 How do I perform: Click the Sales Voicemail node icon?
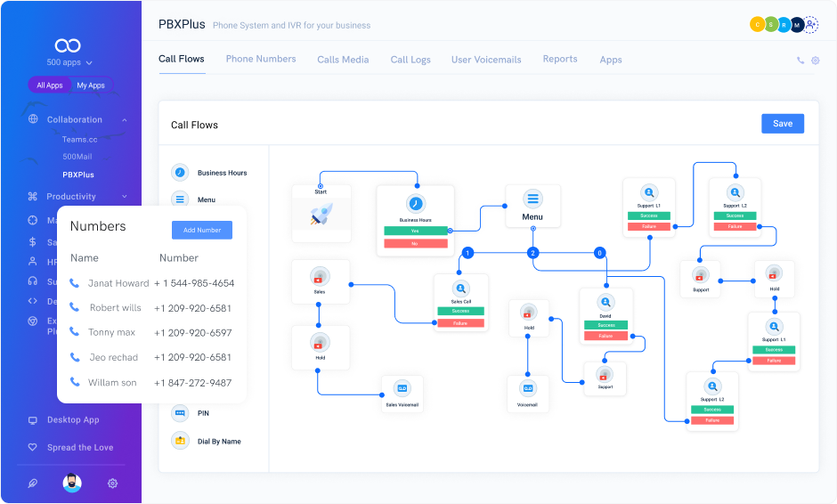(402, 388)
